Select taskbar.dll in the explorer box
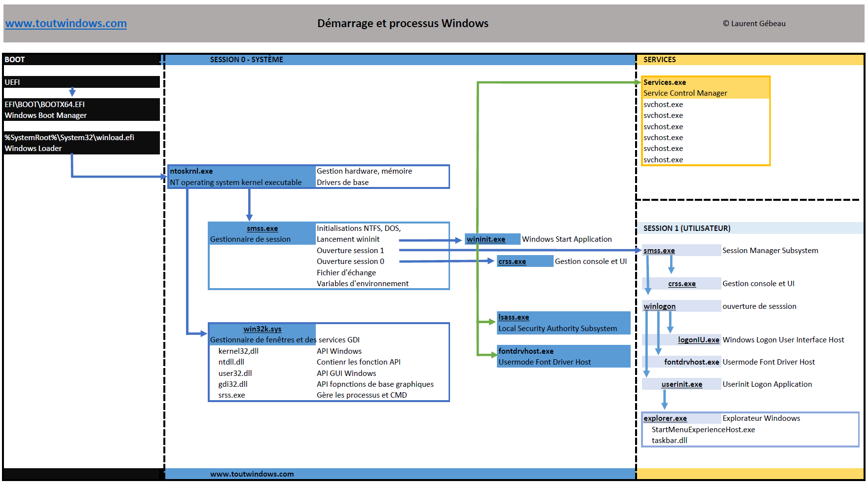868x484 pixels. (x=669, y=440)
